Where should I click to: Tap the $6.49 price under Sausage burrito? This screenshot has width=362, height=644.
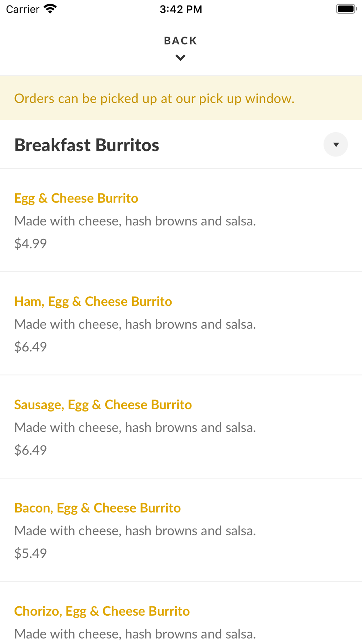click(30, 450)
